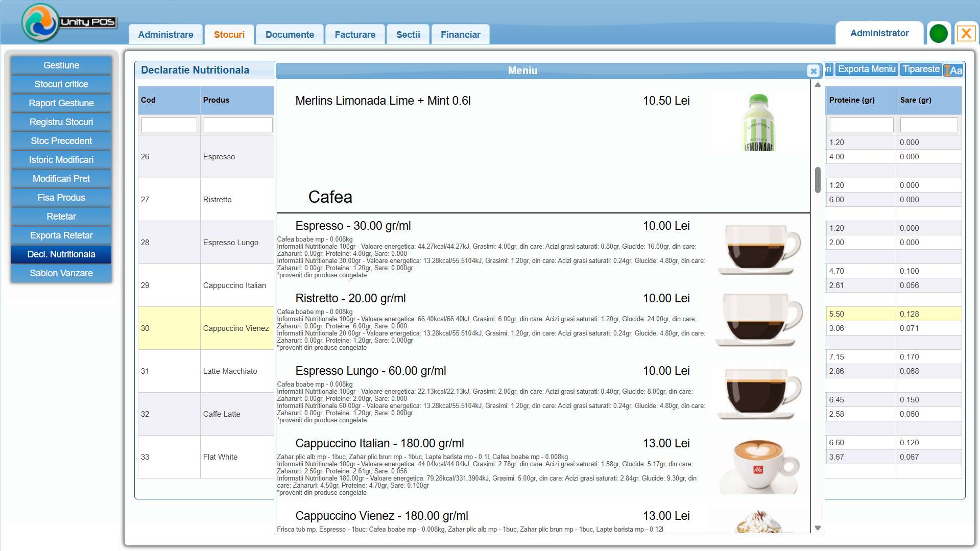The height and width of the screenshot is (551, 980).
Task: Click the text size Aa icon
Action: point(953,70)
